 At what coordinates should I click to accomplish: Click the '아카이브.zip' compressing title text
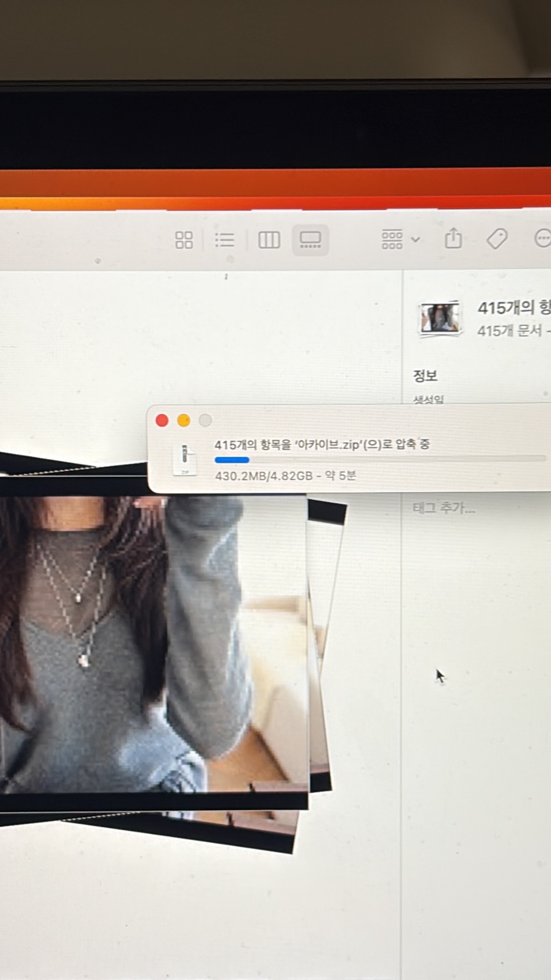(322, 445)
